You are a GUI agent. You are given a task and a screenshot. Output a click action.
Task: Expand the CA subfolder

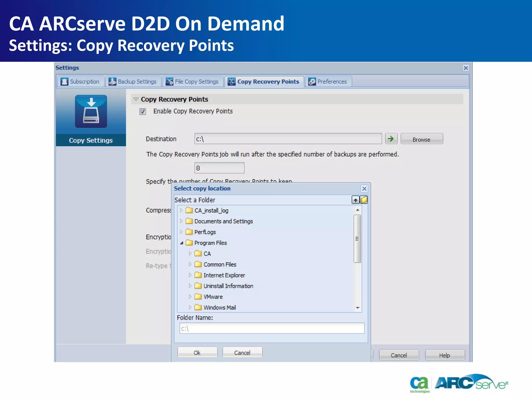[x=190, y=253]
